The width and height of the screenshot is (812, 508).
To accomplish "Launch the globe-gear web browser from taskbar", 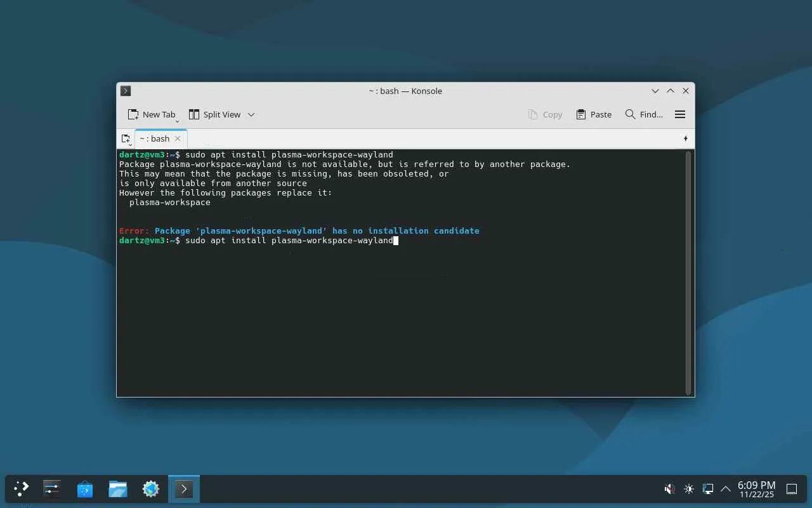I will pyautogui.click(x=151, y=489).
